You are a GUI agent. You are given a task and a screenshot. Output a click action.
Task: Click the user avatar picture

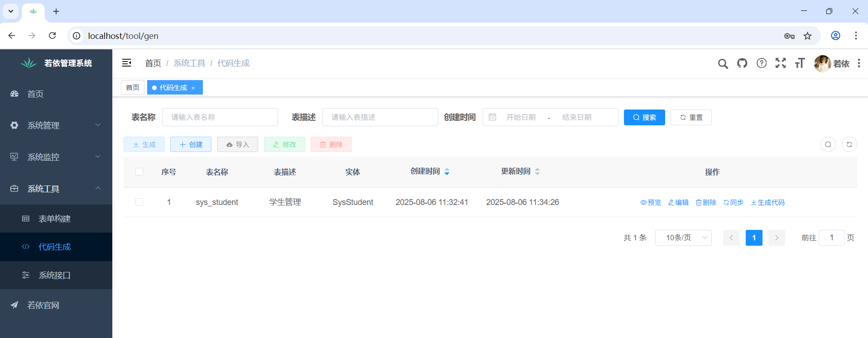click(x=822, y=63)
